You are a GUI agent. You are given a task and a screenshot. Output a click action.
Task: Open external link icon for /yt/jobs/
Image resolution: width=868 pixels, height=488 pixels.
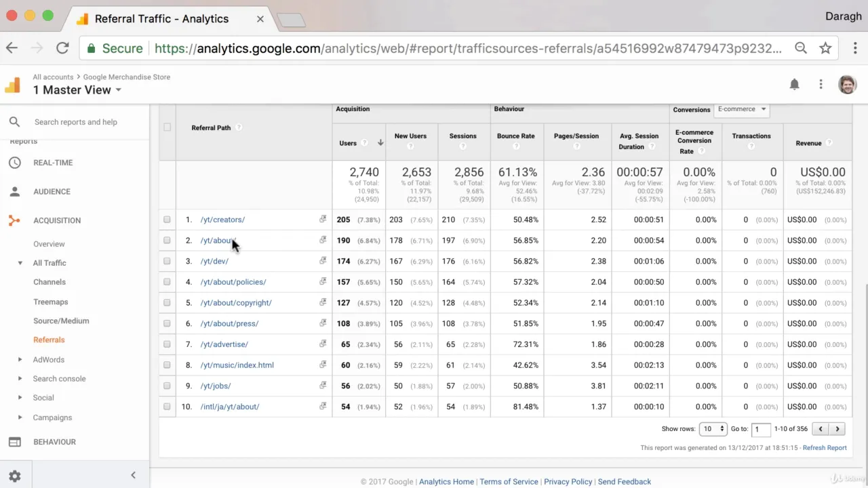click(323, 385)
